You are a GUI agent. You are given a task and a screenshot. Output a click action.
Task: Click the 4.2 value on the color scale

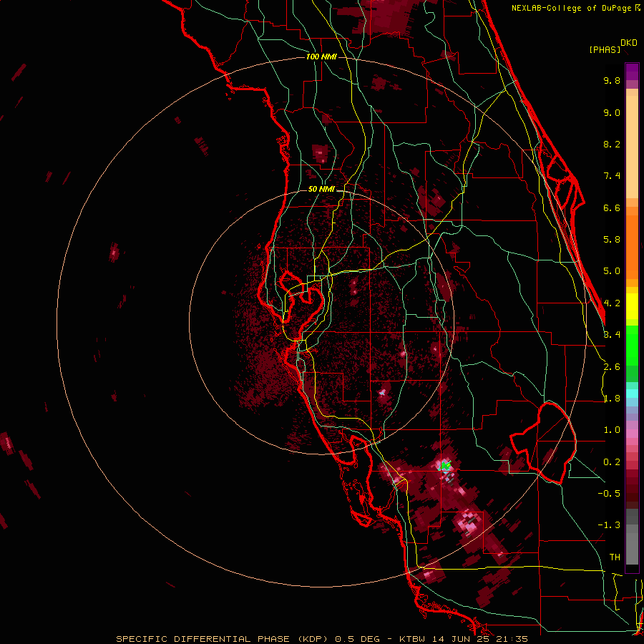coord(612,303)
